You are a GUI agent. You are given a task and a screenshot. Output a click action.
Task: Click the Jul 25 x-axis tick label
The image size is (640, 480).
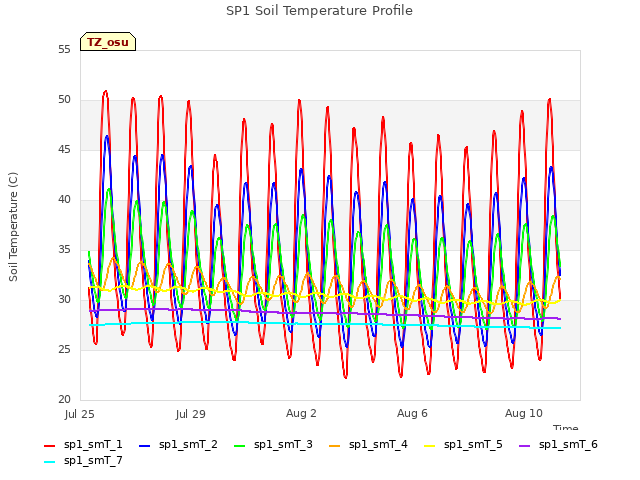[x=80, y=414]
